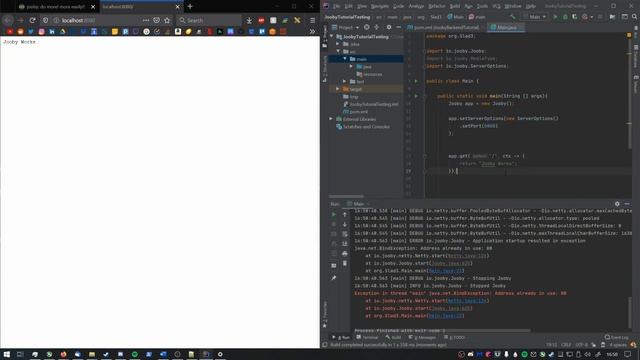Open the Edit menu in IntelliJ

coord(348,6)
